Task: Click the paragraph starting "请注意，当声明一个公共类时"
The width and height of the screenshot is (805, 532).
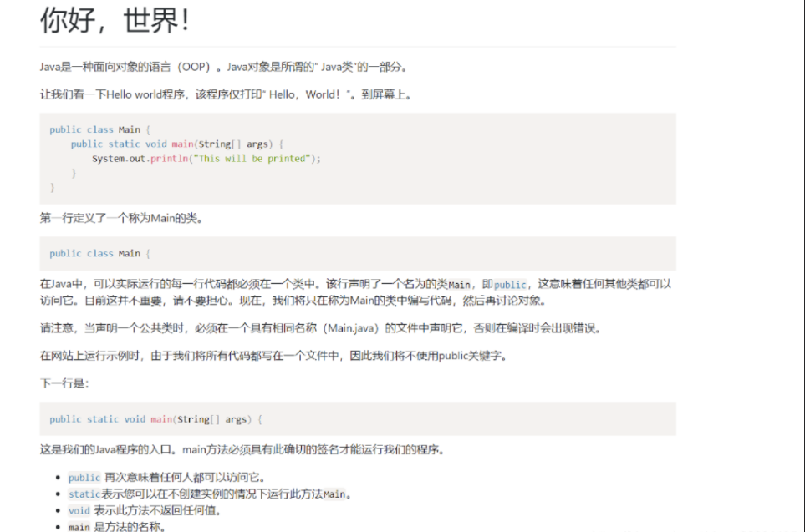Action: coord(321,328)
